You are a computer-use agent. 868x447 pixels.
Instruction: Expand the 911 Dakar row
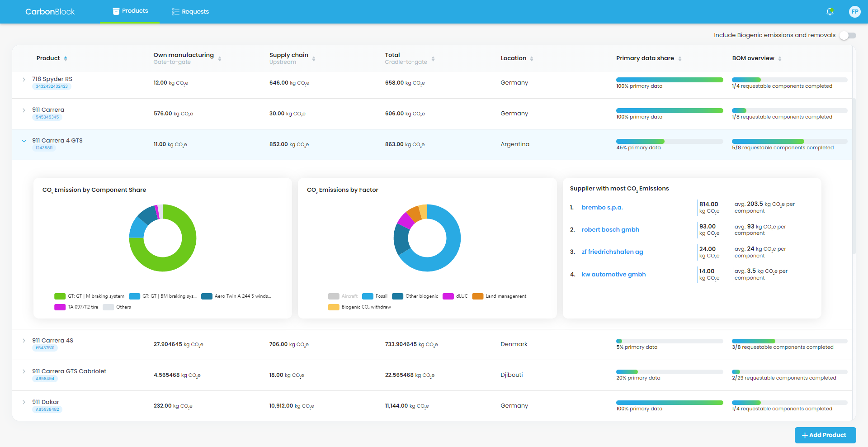[24, 402]
